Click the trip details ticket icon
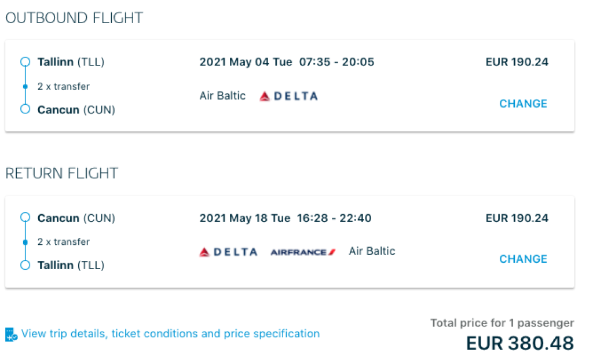The height and width of the screenshot is (364, 593). tap(12, 334)
